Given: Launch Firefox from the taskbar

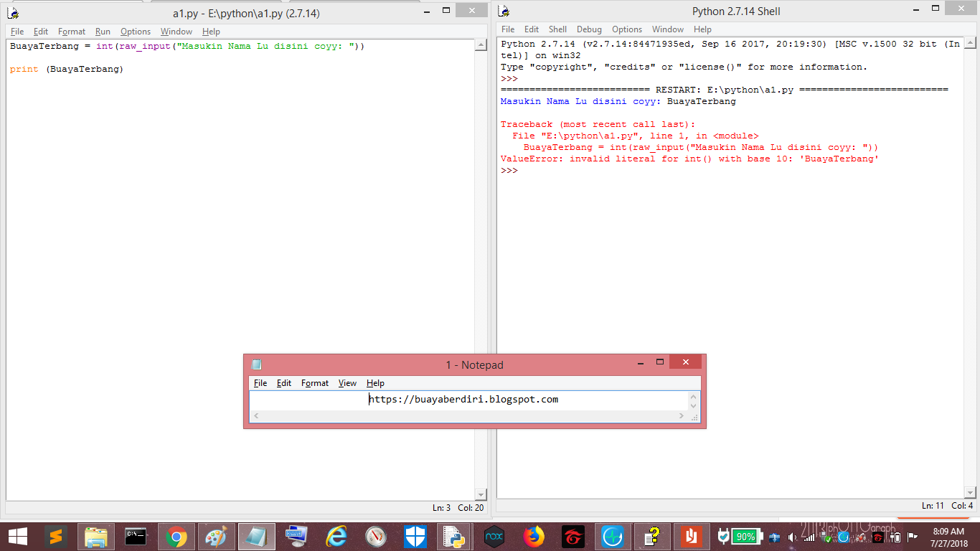Looking at the screenshot, I should point(532,536).
